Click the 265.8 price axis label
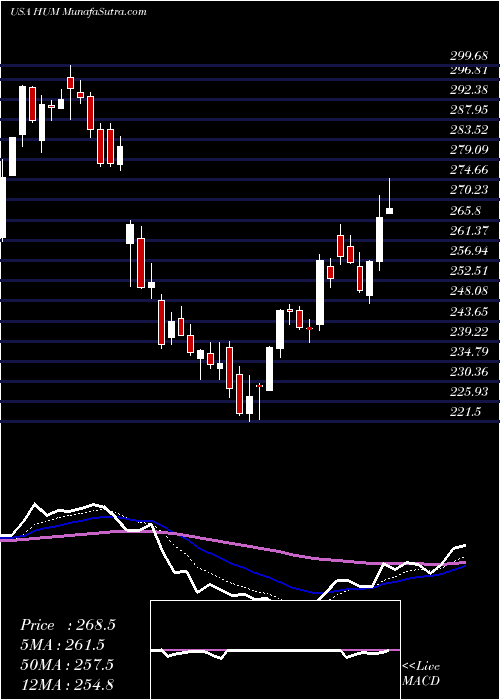This screenshot has height=700, width=500. point(465,210)
